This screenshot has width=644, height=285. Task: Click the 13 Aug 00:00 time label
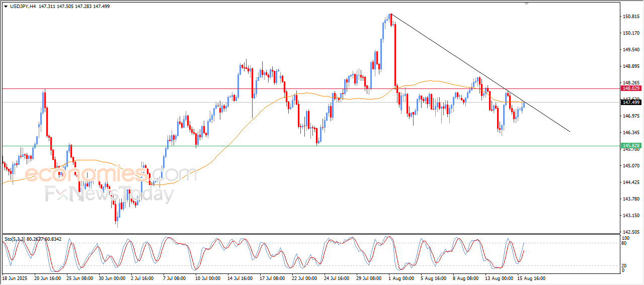tap(499, 278)
